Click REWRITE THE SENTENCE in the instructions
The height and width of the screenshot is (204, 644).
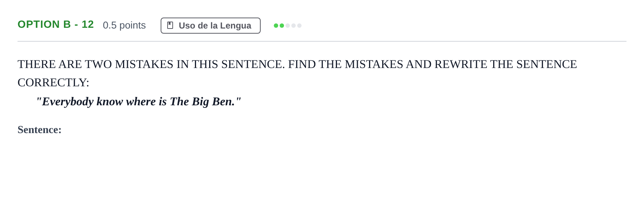[x=506, y=64]
